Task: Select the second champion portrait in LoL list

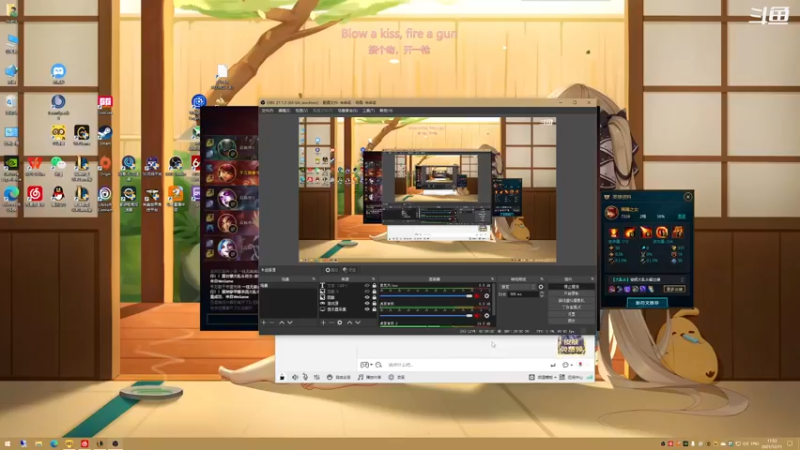Action: 226,173
